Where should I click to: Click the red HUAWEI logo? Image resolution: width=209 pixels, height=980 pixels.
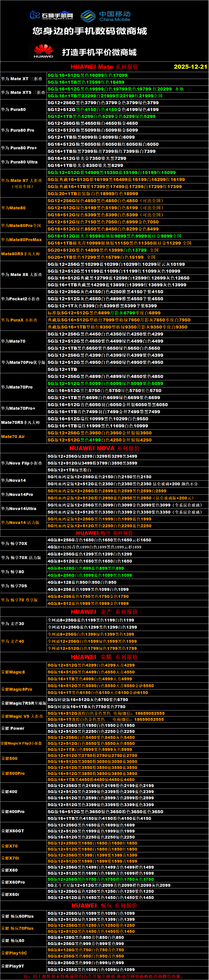(43, 51)
